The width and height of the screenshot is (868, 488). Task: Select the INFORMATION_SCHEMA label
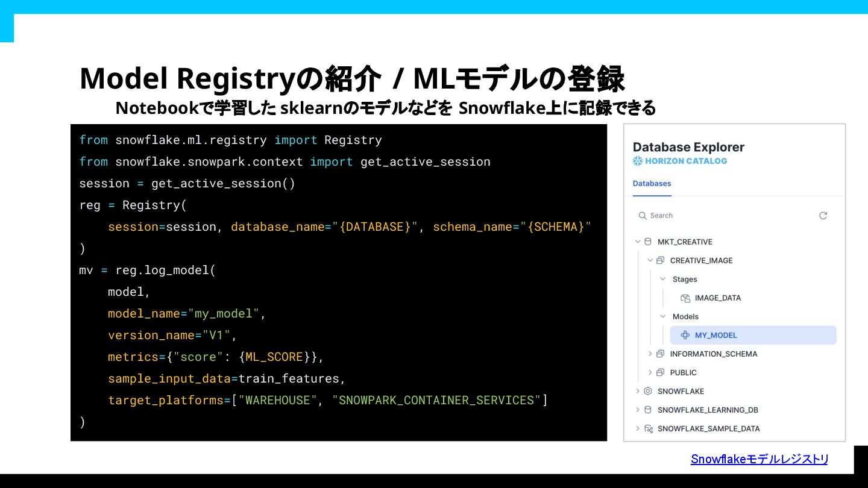click(714, 354)
